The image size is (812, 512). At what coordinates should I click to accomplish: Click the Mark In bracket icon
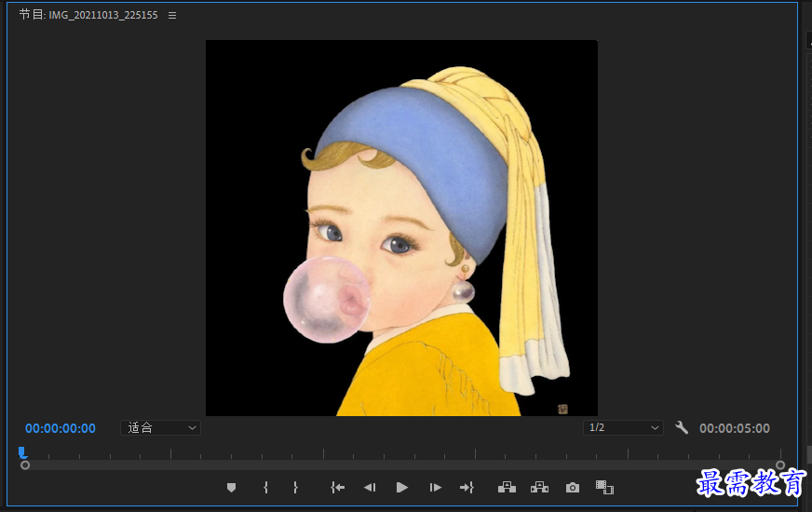265,487
